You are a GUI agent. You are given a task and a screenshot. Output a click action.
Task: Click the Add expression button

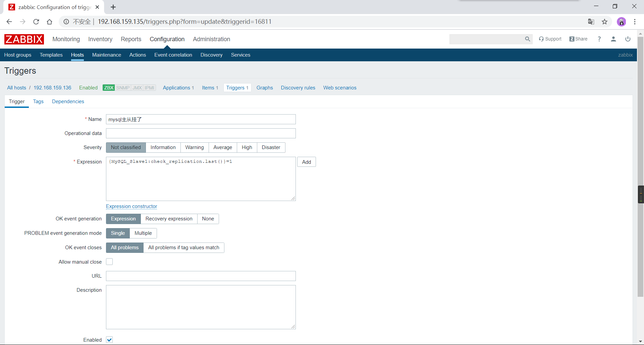tap(307, 162)
